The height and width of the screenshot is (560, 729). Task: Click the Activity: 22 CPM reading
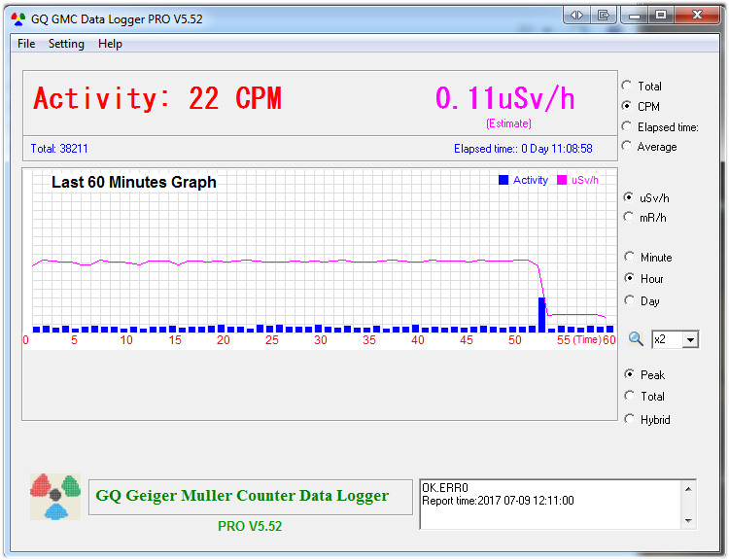157,98
